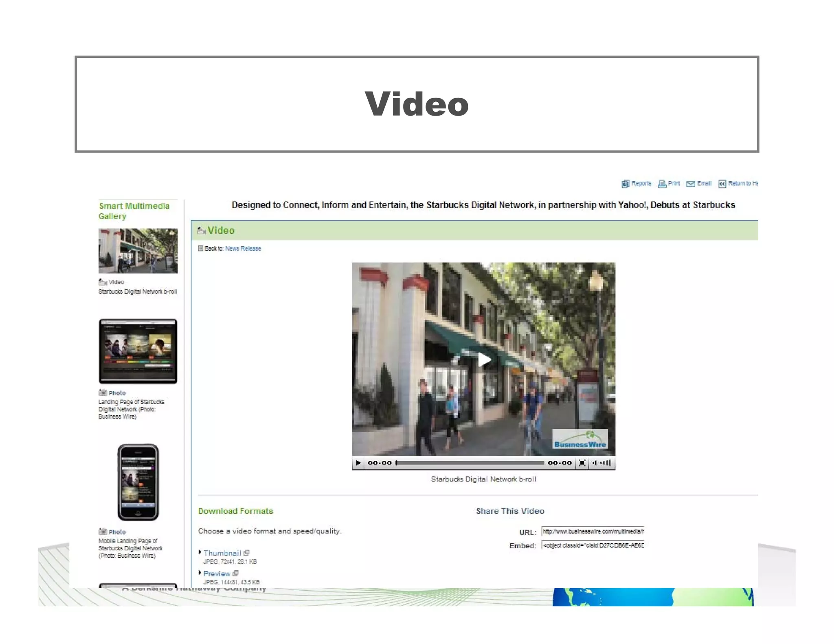Seek on the video progress bar
This screenshot has height=644, width=834.
[x=470, y=463]
